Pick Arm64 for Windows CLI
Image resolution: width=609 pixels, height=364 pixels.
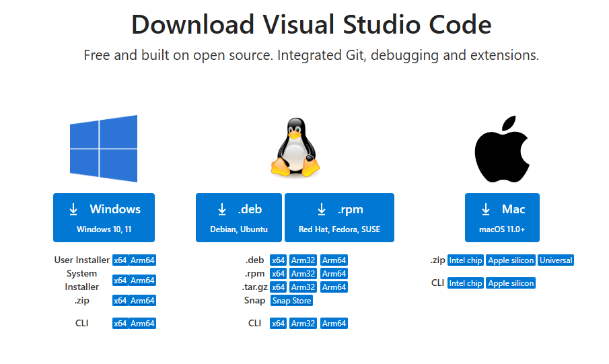[x=143, y=324]
